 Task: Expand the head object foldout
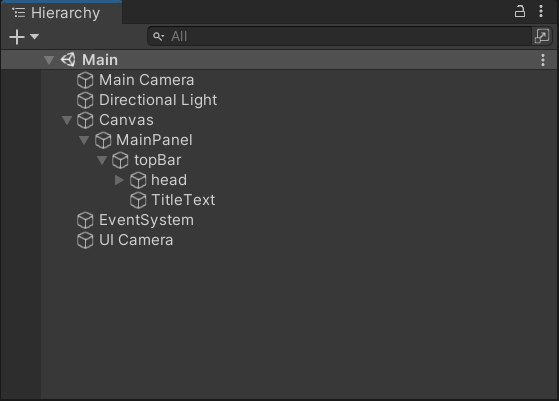119,180
